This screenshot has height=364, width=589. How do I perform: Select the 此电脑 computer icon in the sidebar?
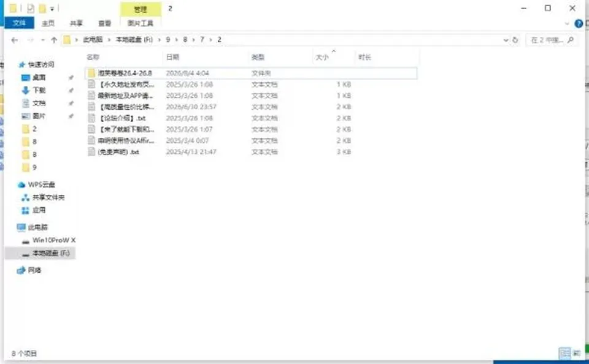[x=21, y=227]
